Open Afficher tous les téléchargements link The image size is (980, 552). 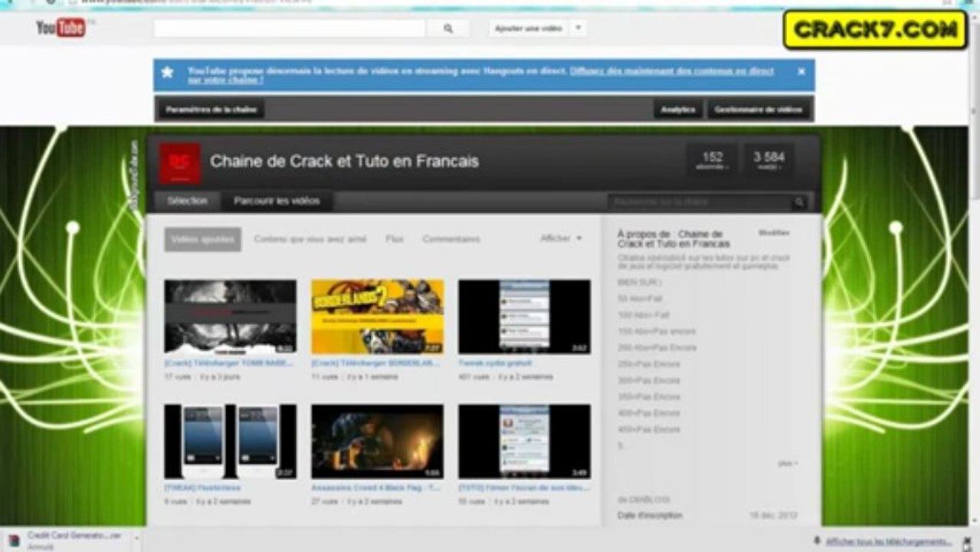[x=888, y=541]
